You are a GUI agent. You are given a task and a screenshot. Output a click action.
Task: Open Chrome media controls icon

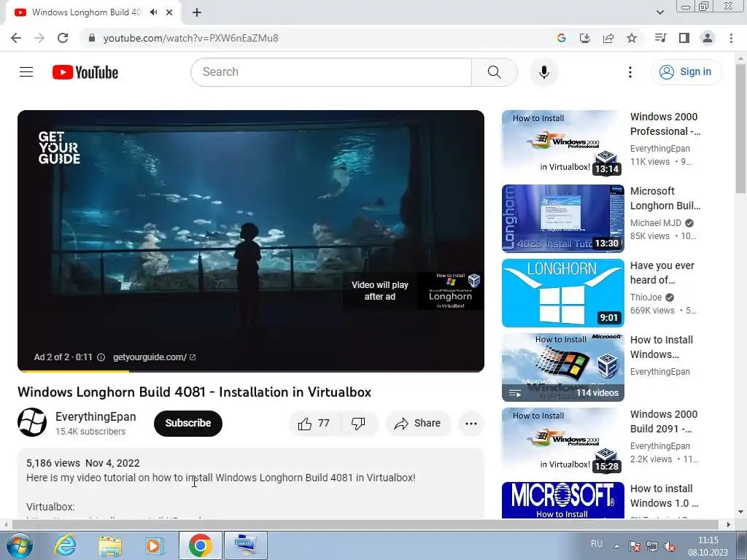(x=660, y=38)
